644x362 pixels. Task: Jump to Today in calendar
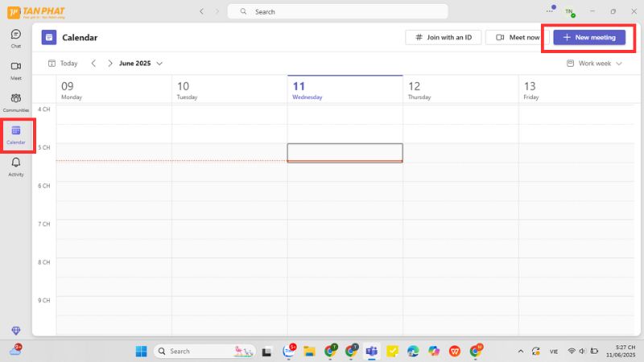click(63, 64)
